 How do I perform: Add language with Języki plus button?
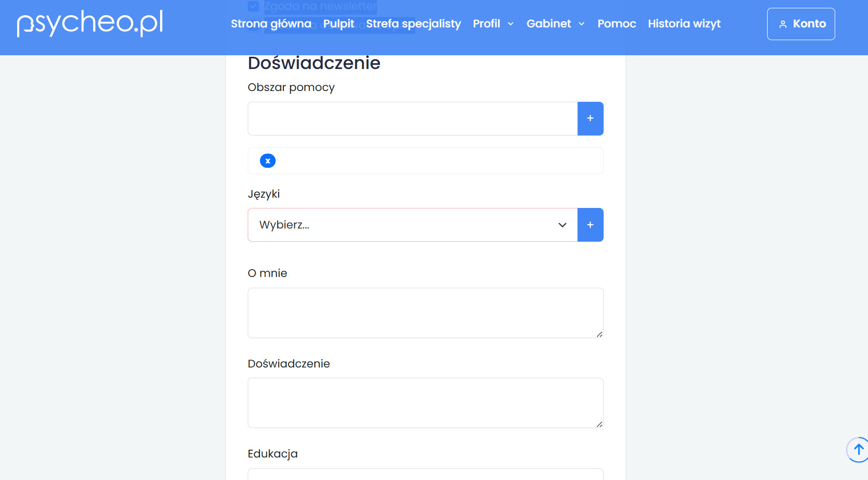click(590, 225)
